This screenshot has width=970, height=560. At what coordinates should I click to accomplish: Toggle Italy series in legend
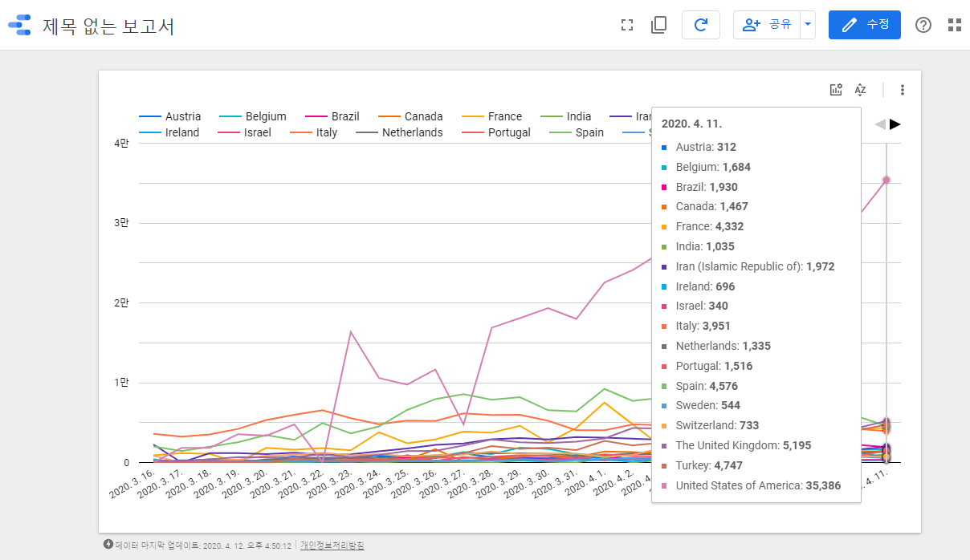coord(314,132)
